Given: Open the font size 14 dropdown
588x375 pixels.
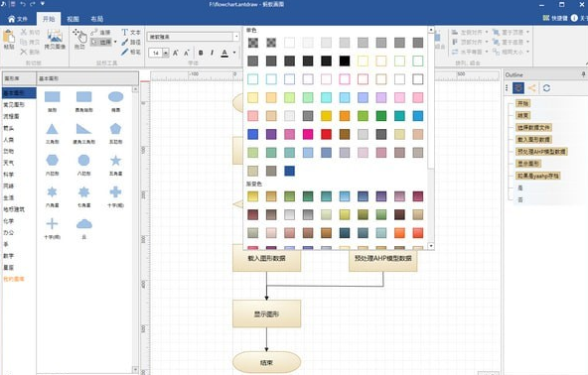Looking at the screenshot, I should [165, 53].
